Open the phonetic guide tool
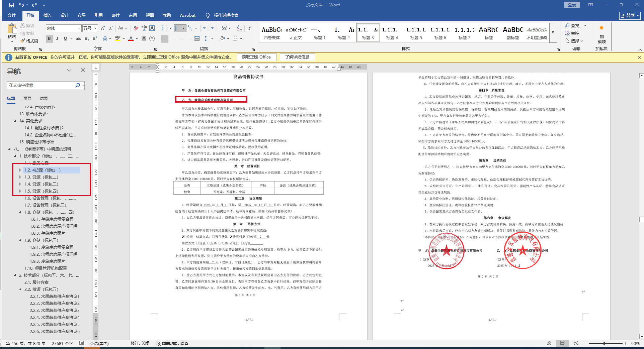The height and width of the screenshot is (349, 644). 144,28
